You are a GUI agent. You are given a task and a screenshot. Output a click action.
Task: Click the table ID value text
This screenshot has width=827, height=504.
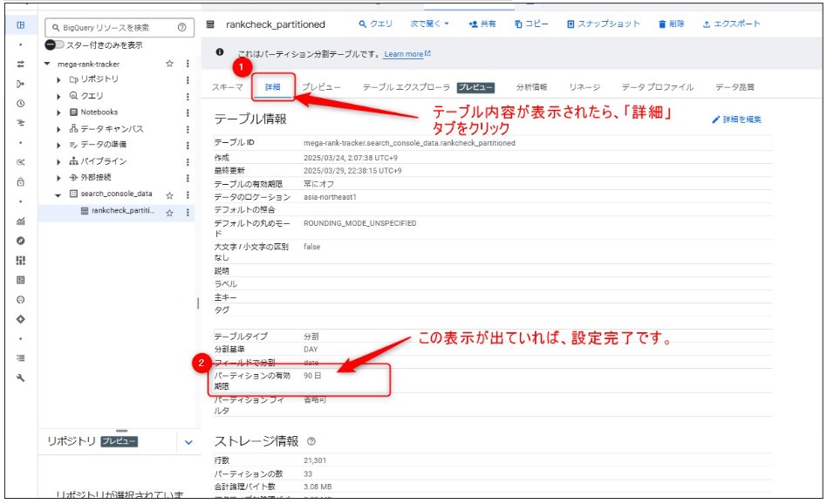(409, 143)
